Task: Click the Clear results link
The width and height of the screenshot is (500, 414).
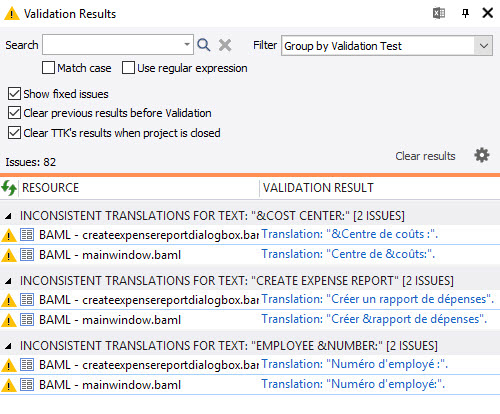Action: (x=425, y=156)
